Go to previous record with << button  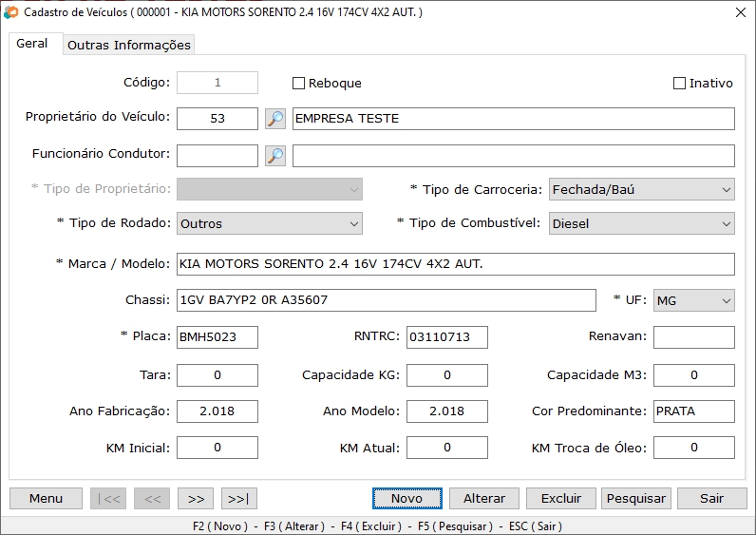click(152, 499)
